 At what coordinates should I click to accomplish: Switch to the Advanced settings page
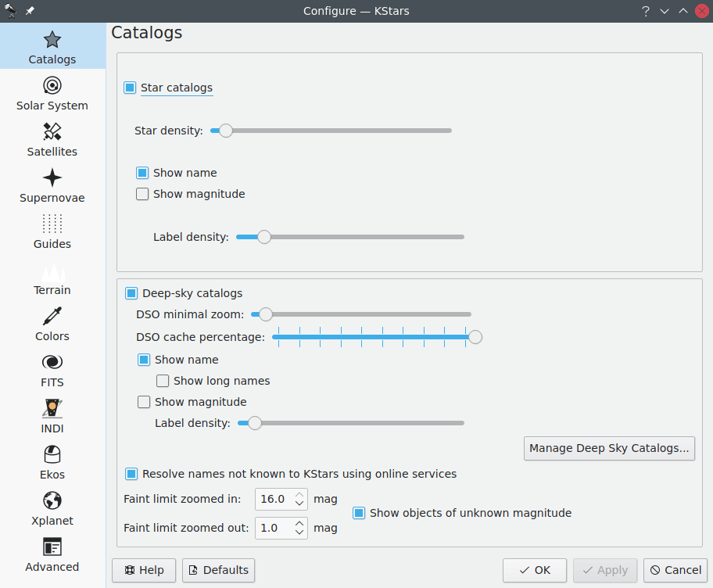tap(52, 553)
